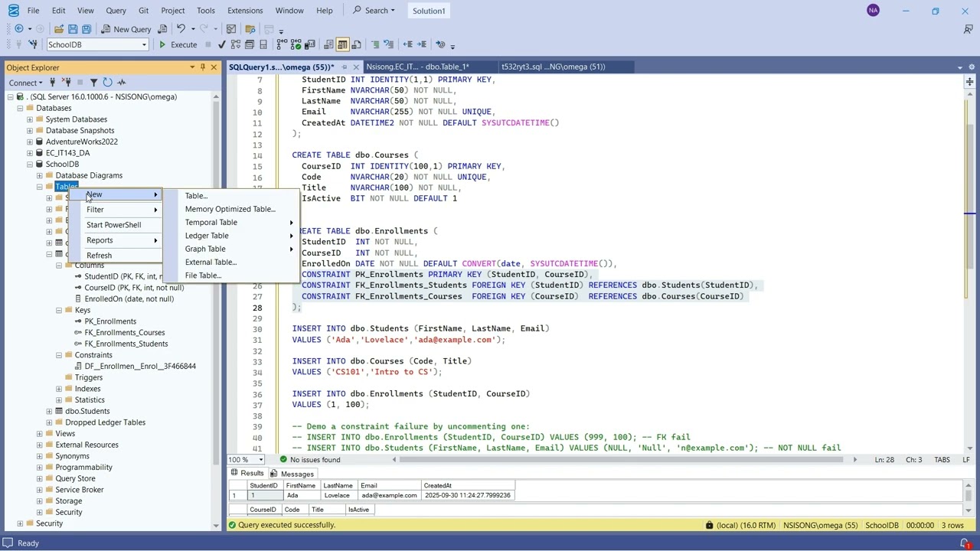Screen dimensions: 980x551
Task: Collapse the SchoolDB database node
Action: pos(30,164)
